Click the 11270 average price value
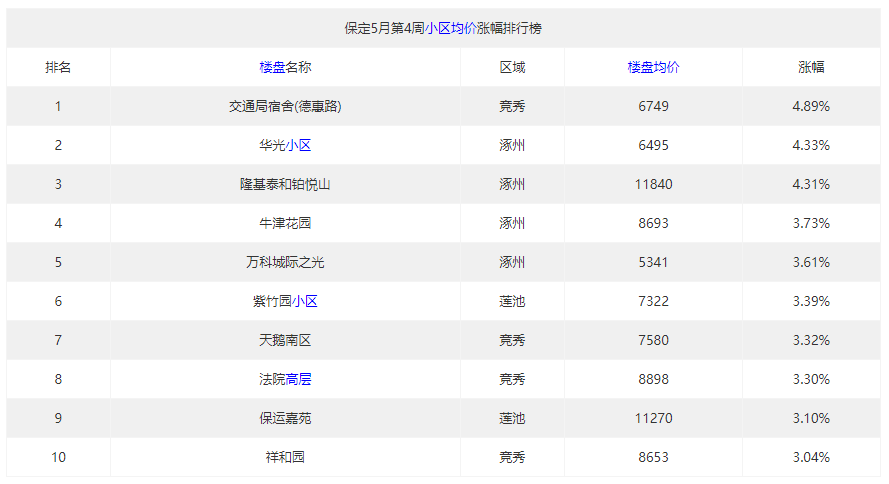Screen dimensions: 889x484 pos(653,418)
